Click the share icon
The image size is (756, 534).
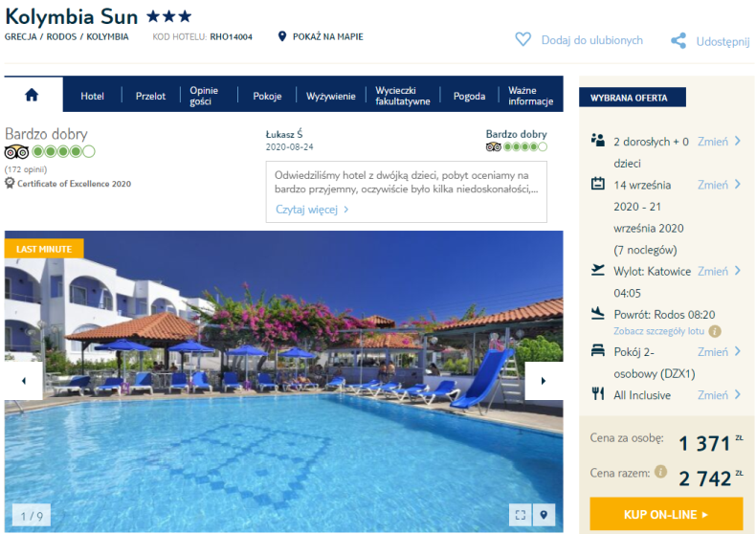[678, 40]
